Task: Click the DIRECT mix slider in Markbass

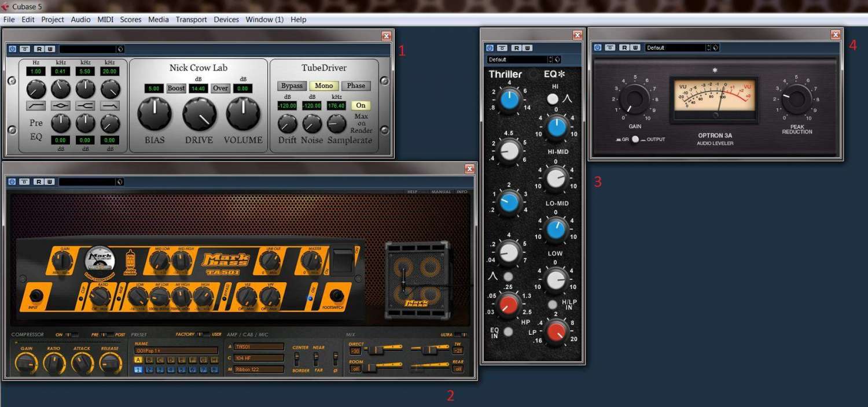Action: click(x=383, y=349)
